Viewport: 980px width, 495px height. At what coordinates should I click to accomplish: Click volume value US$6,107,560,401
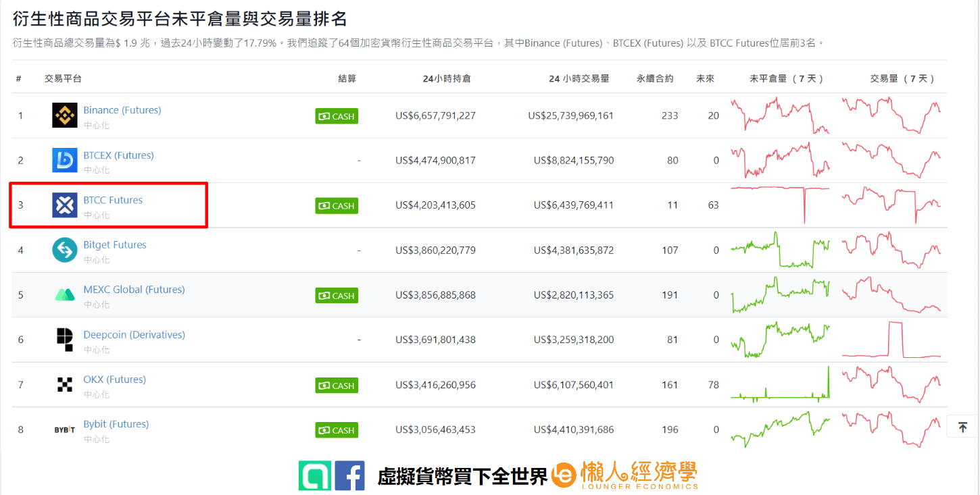[574, 385]
